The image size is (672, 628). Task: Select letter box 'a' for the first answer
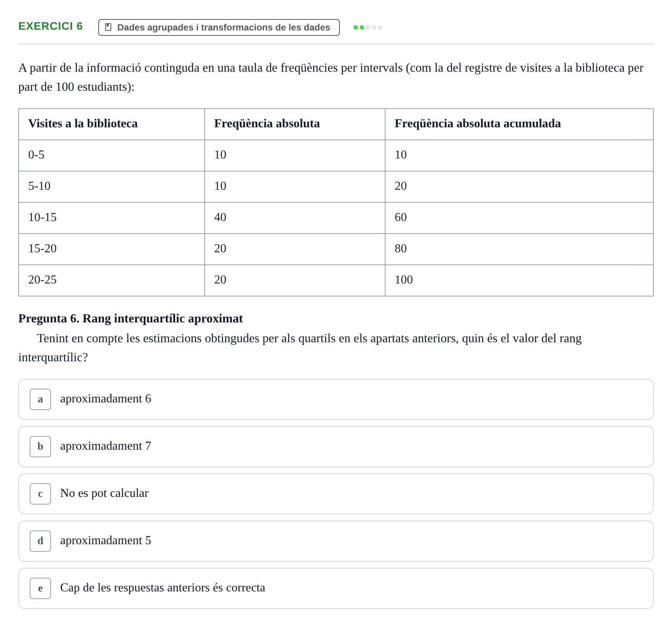coord(40,399)
